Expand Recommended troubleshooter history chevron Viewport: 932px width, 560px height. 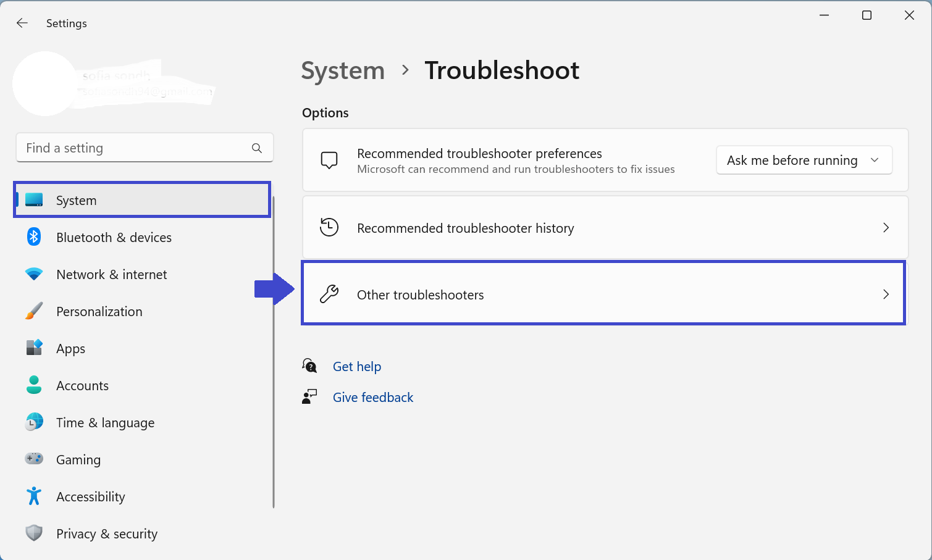[886, 228]
